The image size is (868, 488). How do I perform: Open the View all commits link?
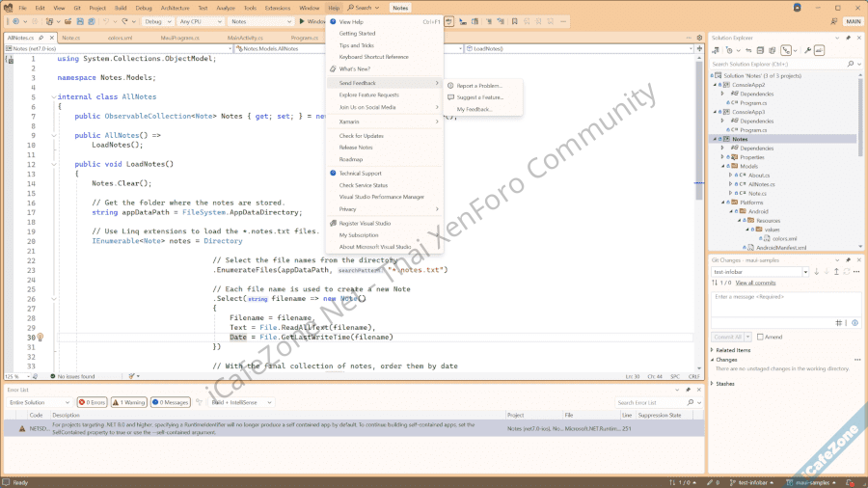coord(755,283)
